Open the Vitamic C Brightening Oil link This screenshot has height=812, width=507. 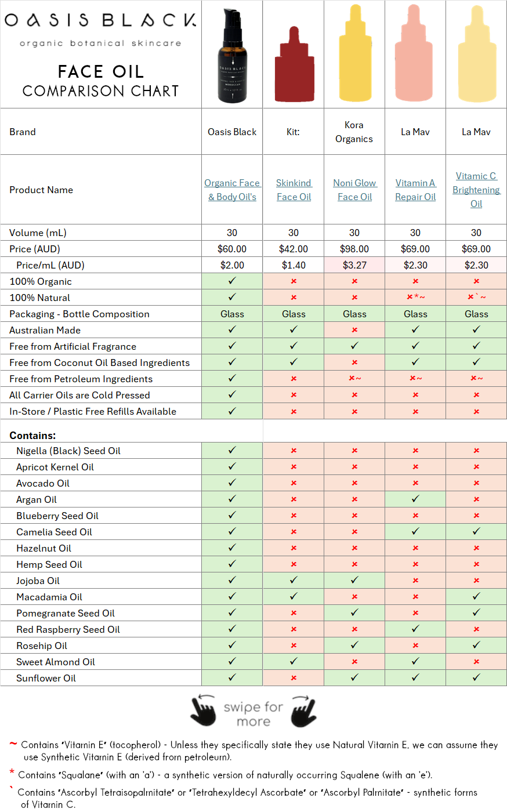476,190
